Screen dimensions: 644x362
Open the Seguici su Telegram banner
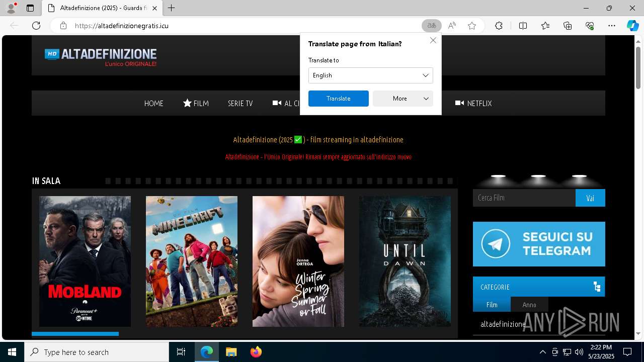pos(539,244)
